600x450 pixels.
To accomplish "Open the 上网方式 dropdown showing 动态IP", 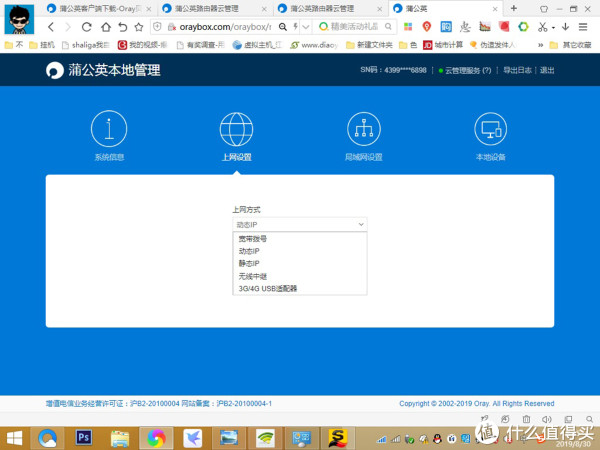I will [300, 224].
